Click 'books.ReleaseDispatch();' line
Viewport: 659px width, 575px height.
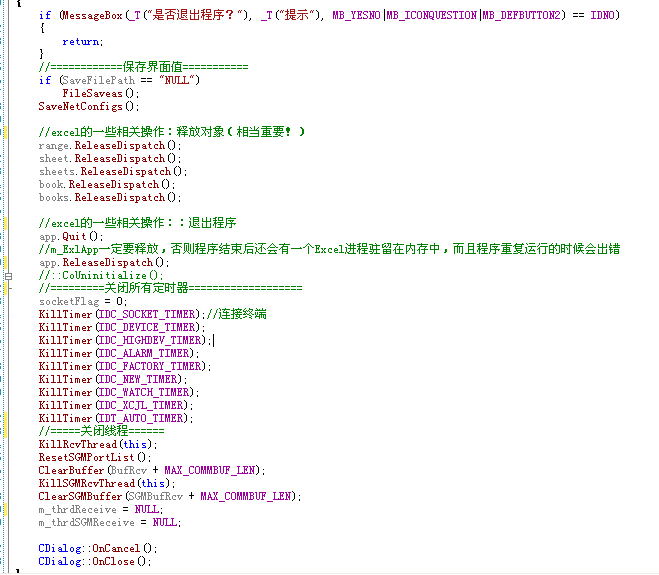(x=110, y=198)
